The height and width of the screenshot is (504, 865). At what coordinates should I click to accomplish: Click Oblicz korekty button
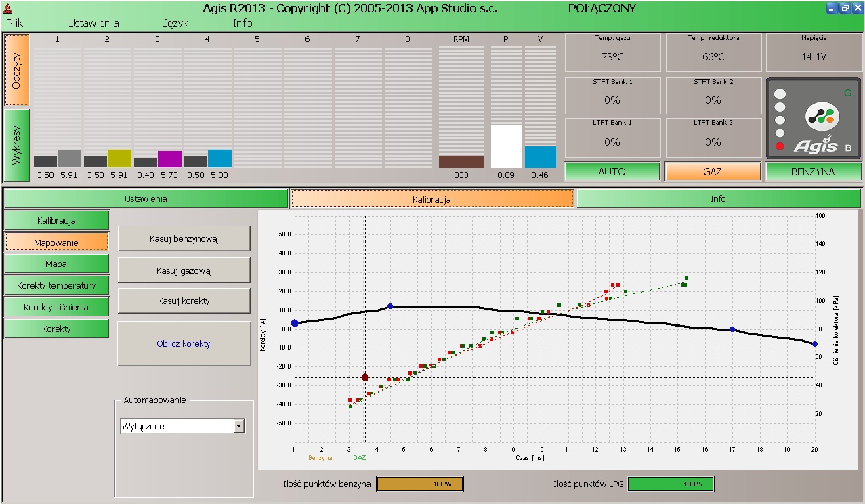pos(184,343)
